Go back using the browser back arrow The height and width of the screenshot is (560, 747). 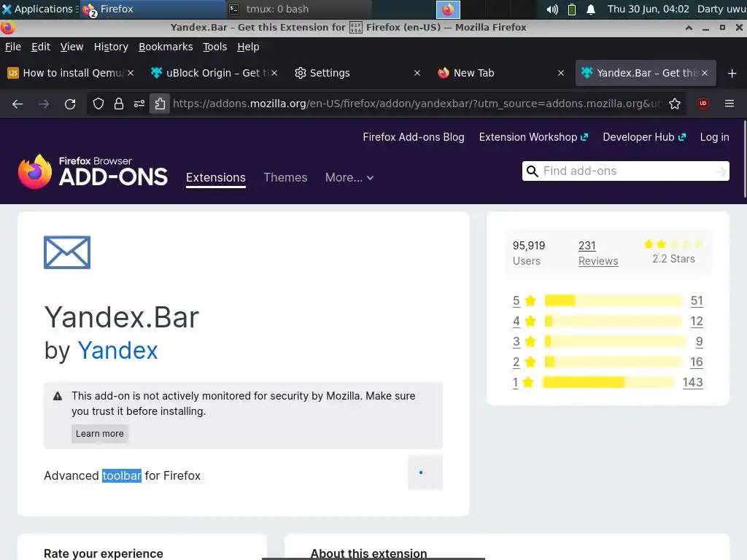click(18, 104)
